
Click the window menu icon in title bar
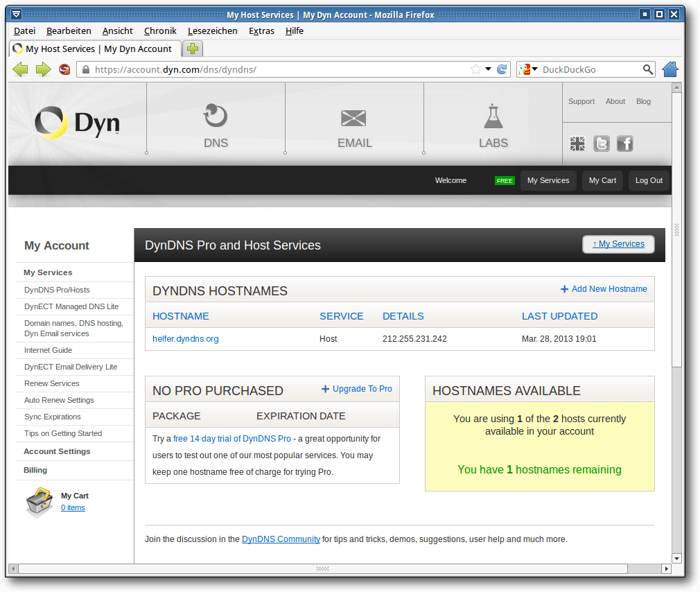point(16,15)
